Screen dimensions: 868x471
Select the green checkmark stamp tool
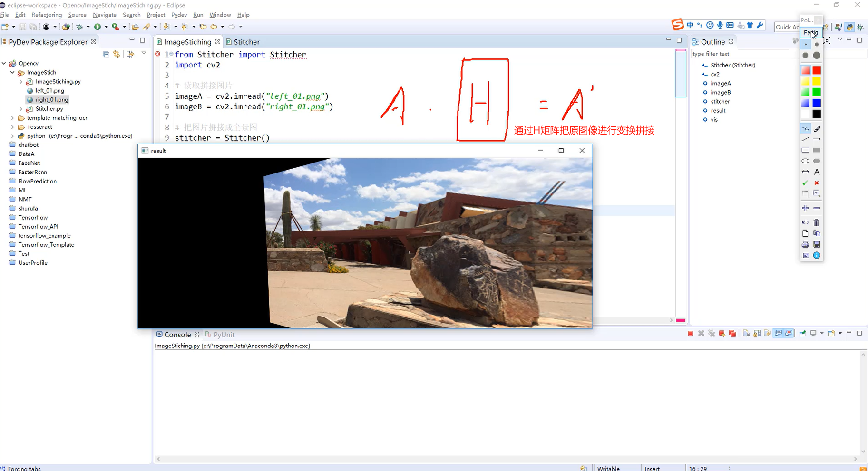pos(805,183)
